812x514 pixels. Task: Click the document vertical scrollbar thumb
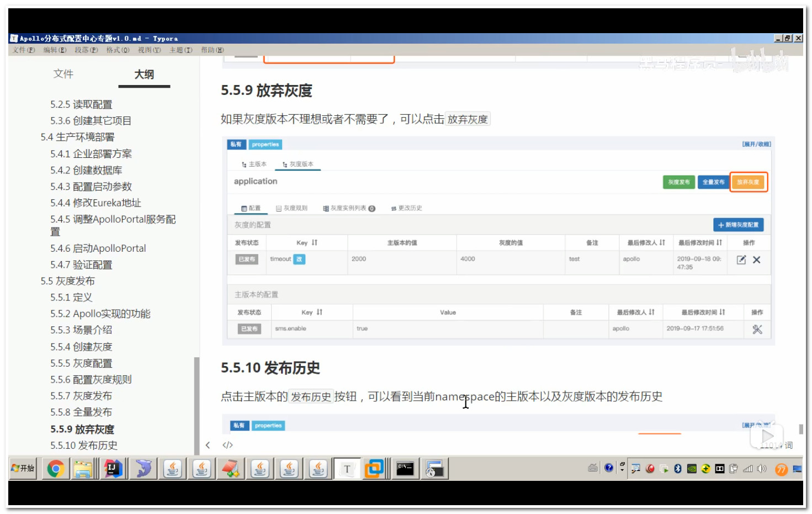[x=800, y=429]
